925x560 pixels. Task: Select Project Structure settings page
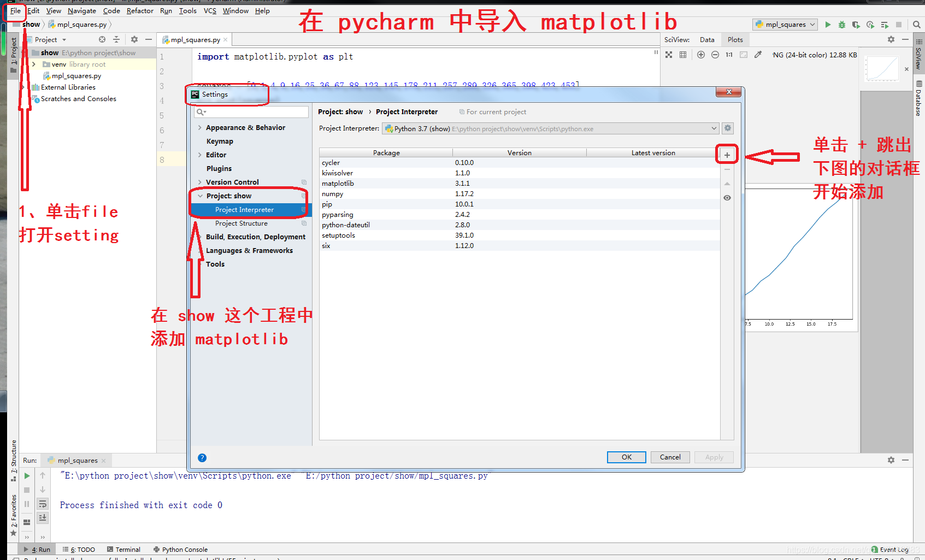241,223
